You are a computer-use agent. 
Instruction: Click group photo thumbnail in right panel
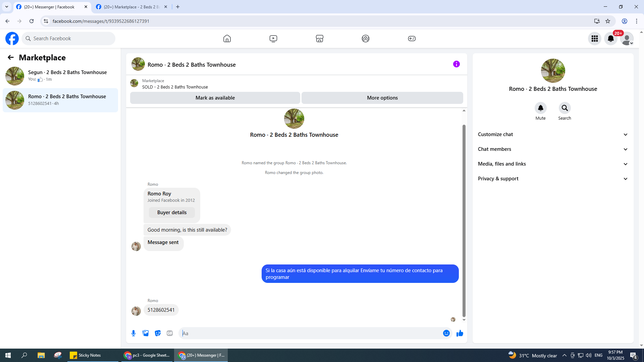[553, 71]
